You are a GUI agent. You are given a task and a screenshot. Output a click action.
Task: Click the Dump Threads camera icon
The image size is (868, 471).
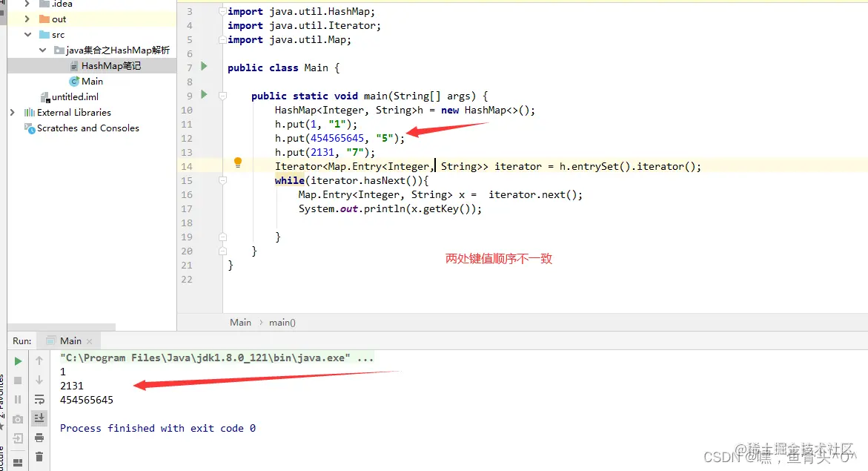[x=18, y=420]
